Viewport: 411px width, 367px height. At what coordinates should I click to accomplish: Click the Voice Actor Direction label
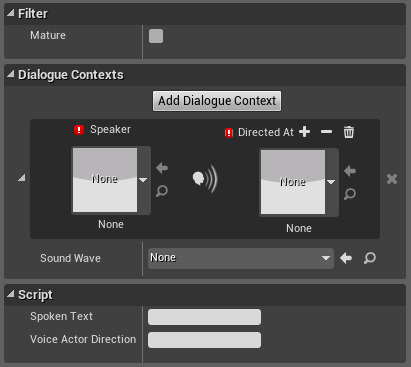click(x=83, y=339)
